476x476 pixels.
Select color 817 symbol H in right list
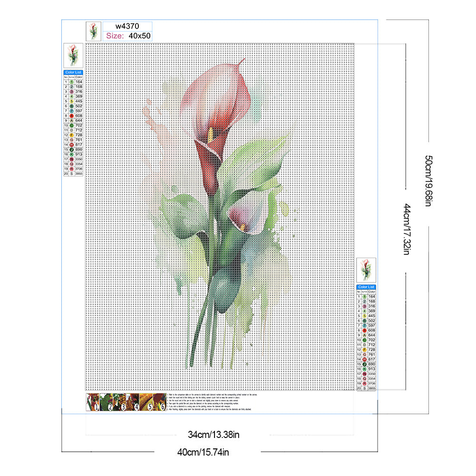pos(365,359)
